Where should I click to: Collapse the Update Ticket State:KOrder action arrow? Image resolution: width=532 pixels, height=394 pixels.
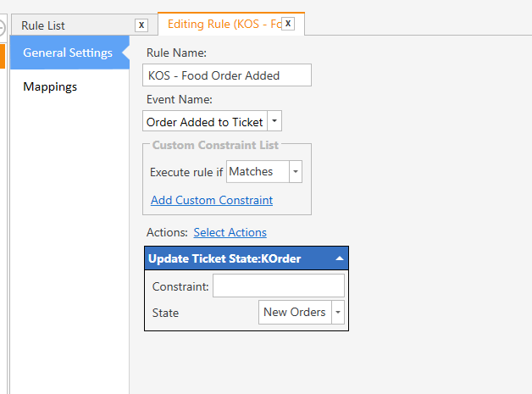click(339, 258)
